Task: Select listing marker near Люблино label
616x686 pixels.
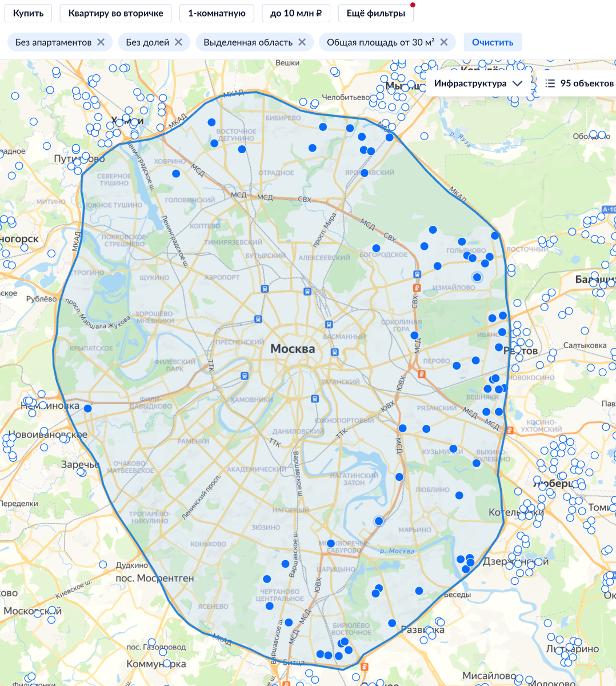Action: (459, 495)
